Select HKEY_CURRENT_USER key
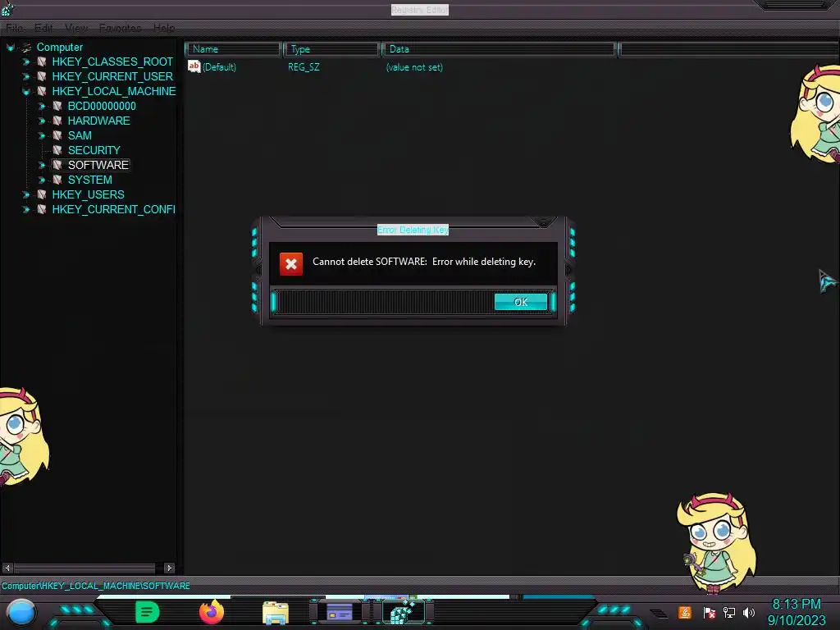This screenshot has width=840, height=630. [112, 76]
